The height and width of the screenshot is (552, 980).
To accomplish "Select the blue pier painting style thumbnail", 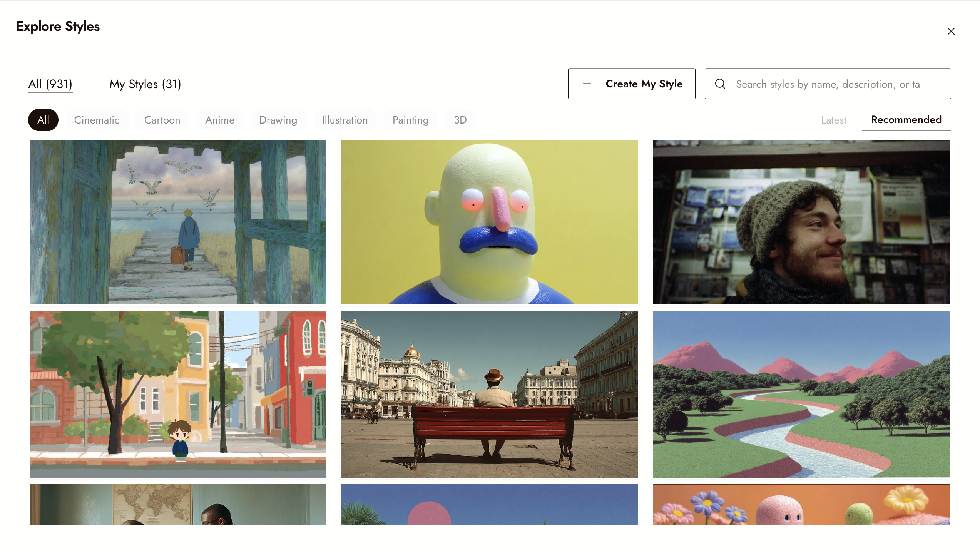I will pos(178,222).
